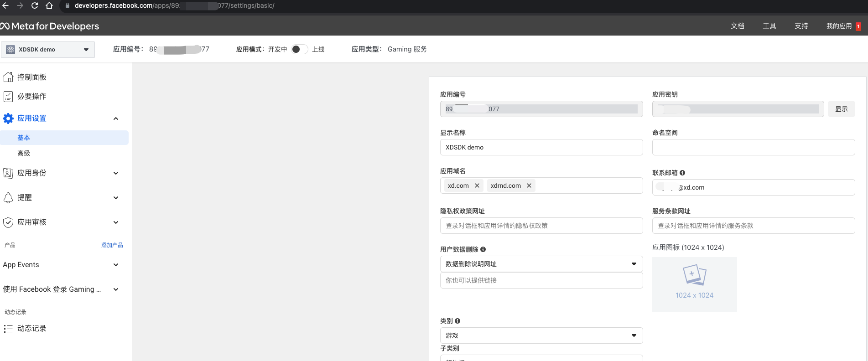This screenshot has width=868, height=361.
Task: Open the 文档 top menu
Action: click(737, 26)
